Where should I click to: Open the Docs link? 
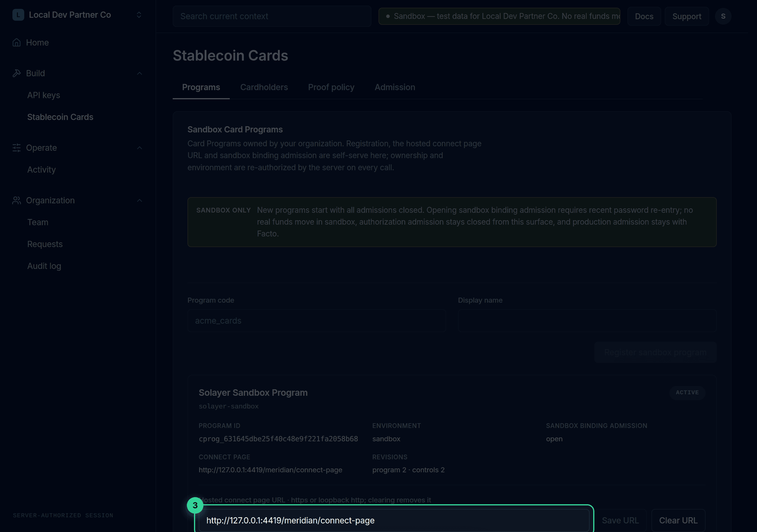click(x=644, y=16)
